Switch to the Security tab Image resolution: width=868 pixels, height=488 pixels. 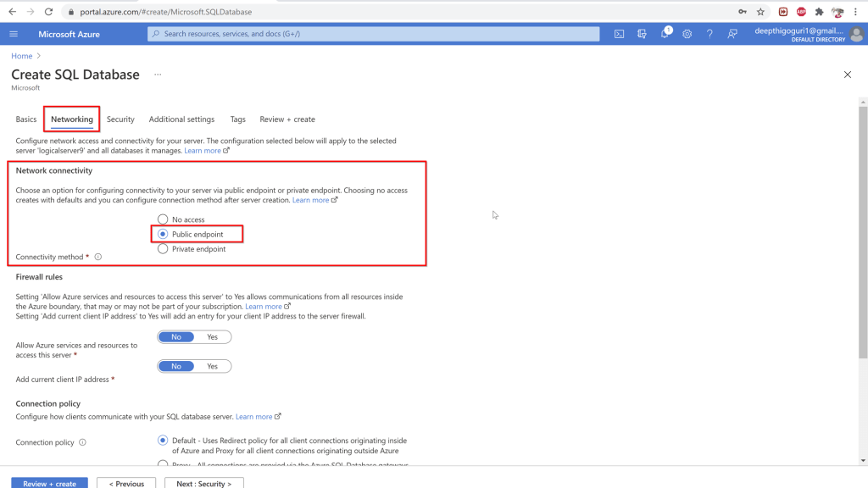[120, 119]
